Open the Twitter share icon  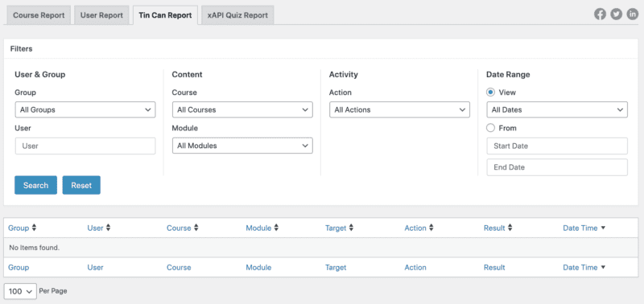[x=616, y=14]
